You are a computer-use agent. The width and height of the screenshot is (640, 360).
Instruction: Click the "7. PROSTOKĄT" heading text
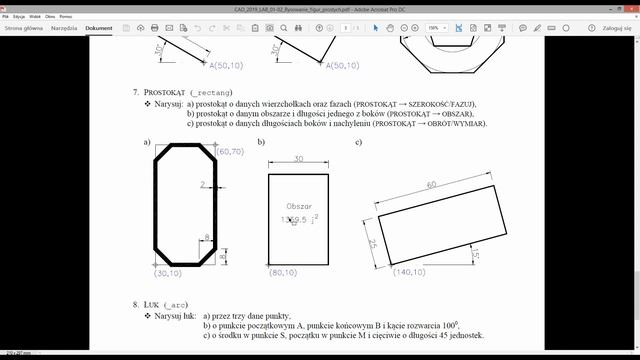click(x=182, y=93)
